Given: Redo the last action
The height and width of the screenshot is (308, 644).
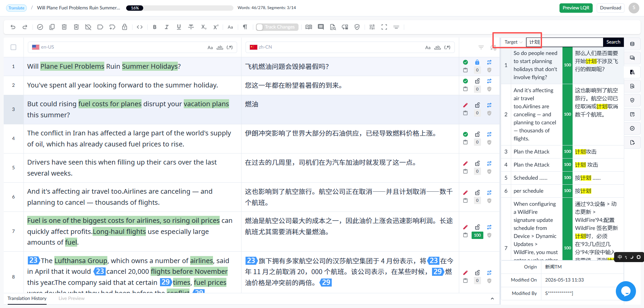Looking at the screenshot, I should click(25, 27).
